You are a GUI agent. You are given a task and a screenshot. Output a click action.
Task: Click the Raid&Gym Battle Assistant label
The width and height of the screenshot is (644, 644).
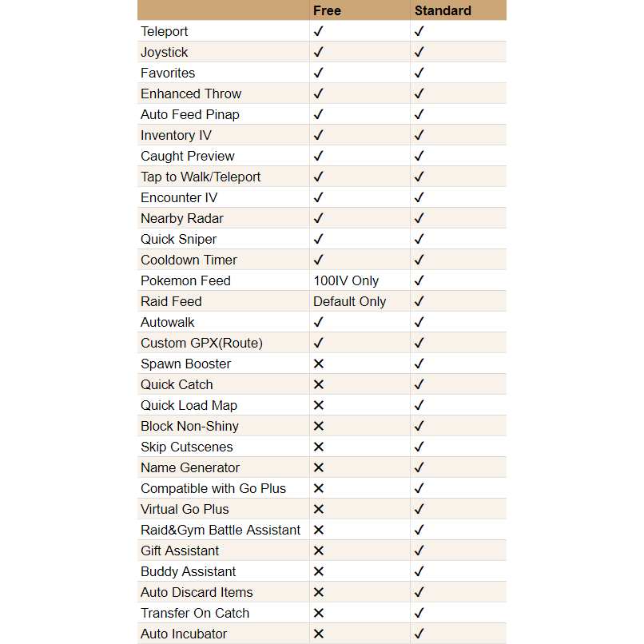pos(221,531)
